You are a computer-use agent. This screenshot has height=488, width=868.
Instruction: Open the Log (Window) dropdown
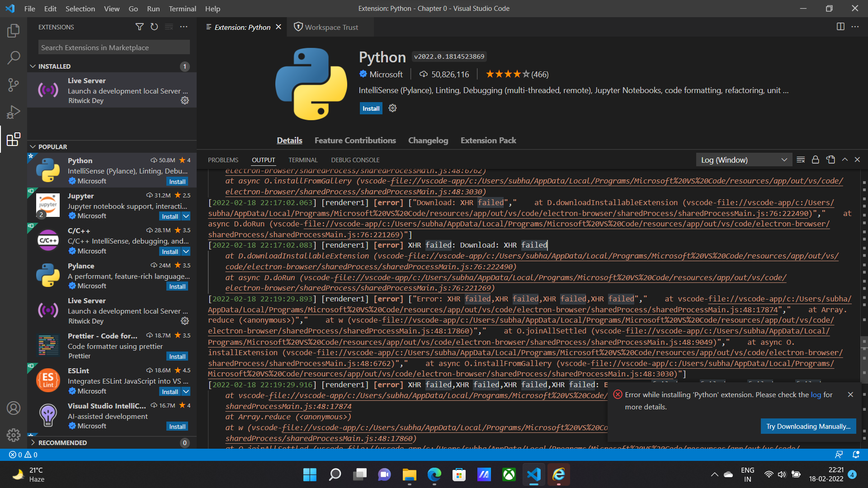click(744, 160)
